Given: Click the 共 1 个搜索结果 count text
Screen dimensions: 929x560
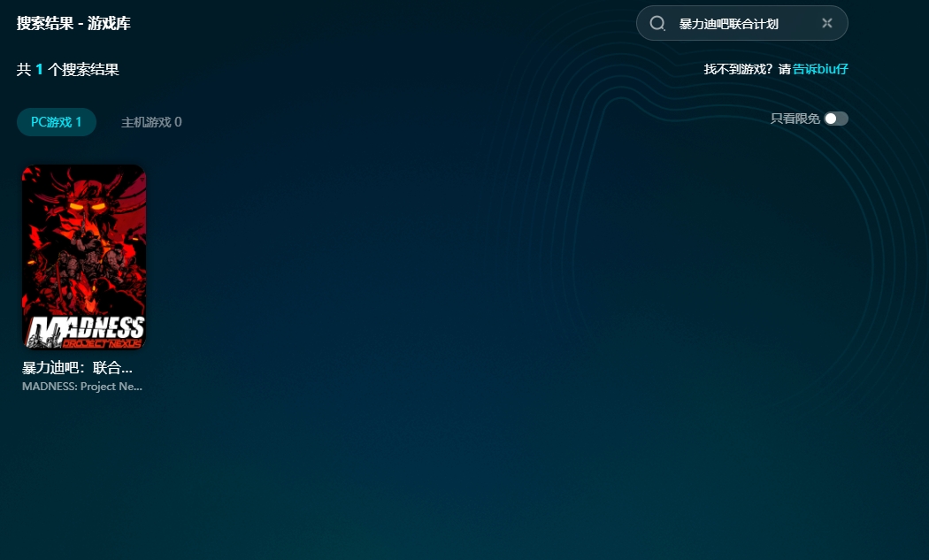Looking at the screenshot, I should pyautogui.click(x=67, y=70).
